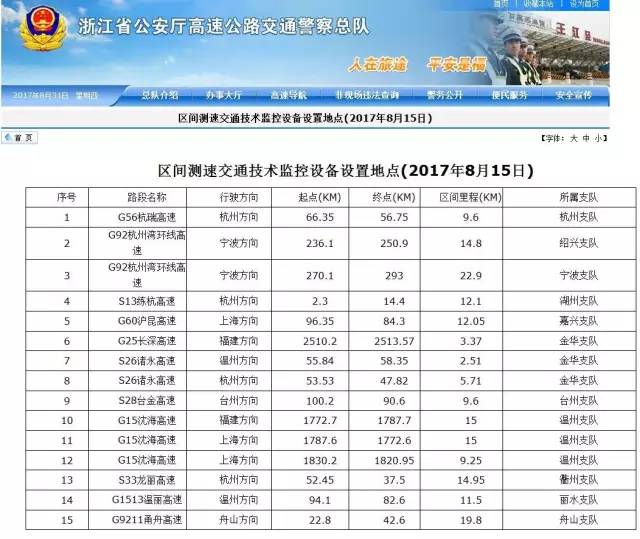This screenshot has height=539, width=640.
Task: Click the 区间里程(KM) column header
Action: click(x=461, y=197)
